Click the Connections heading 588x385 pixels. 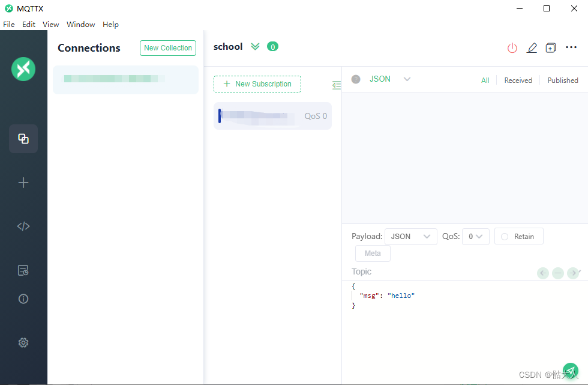pyautogui.click(x=89, y=48)
